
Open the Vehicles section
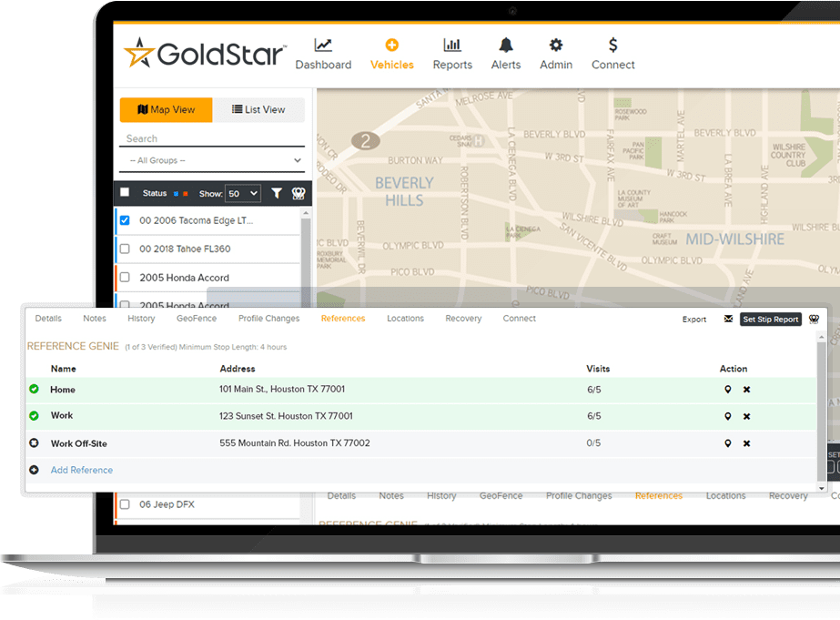391,54
